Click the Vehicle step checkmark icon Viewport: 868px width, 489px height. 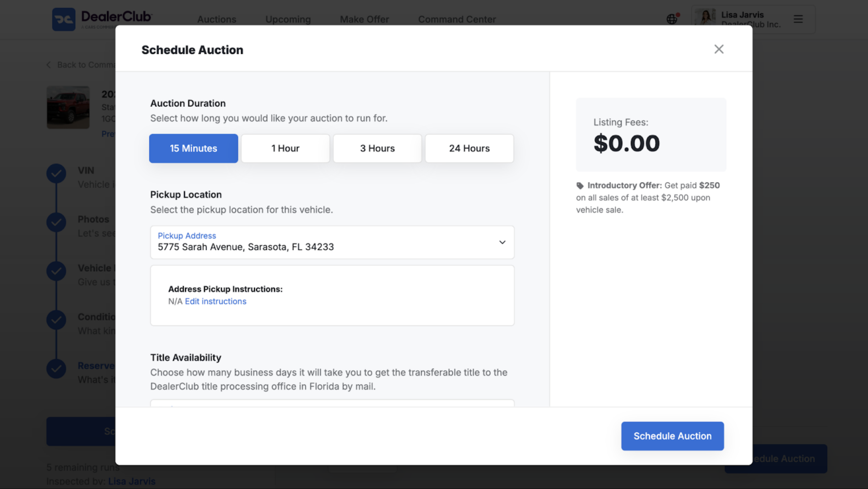click(56, 271)
